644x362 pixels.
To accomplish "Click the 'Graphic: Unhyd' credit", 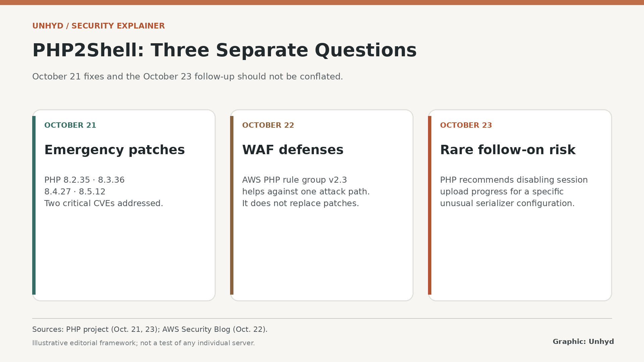I will click(583, 342).
